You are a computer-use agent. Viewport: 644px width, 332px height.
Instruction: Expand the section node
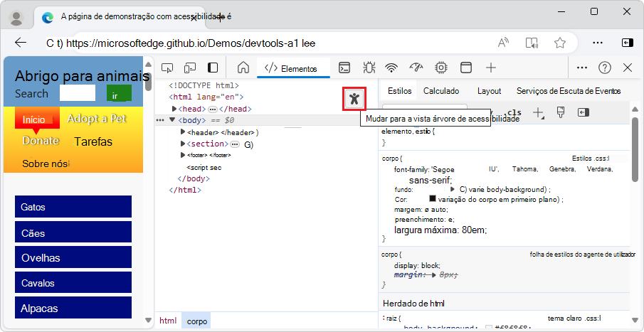183,144
